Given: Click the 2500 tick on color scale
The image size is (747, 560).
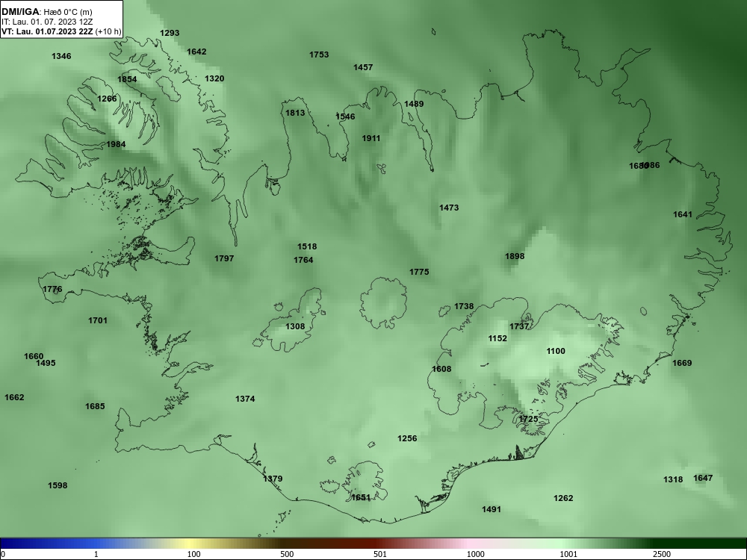Looking at the screenshot, I should [x=662, y=554].
